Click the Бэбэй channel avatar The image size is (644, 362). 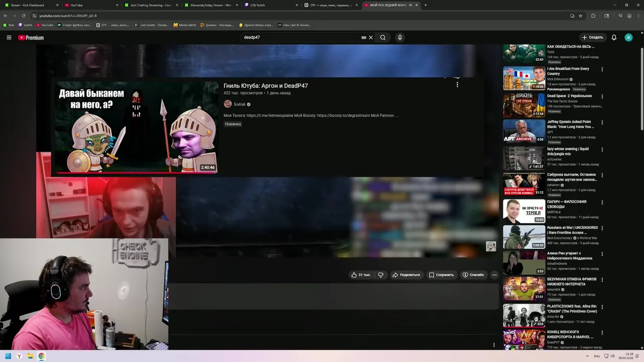tap(227, 104)
